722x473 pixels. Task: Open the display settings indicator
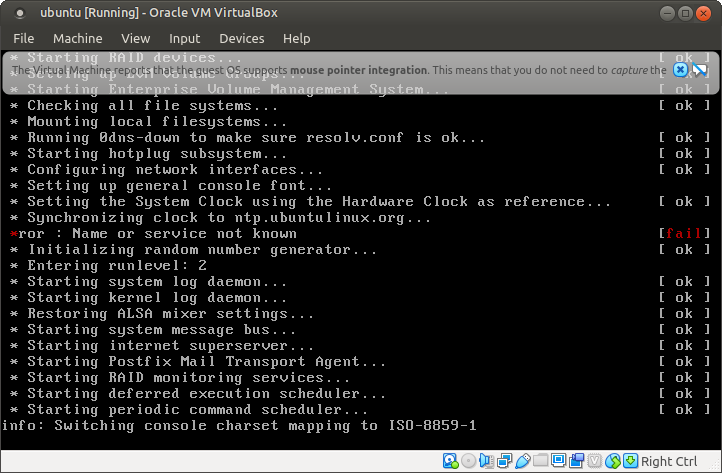(559, 461)
